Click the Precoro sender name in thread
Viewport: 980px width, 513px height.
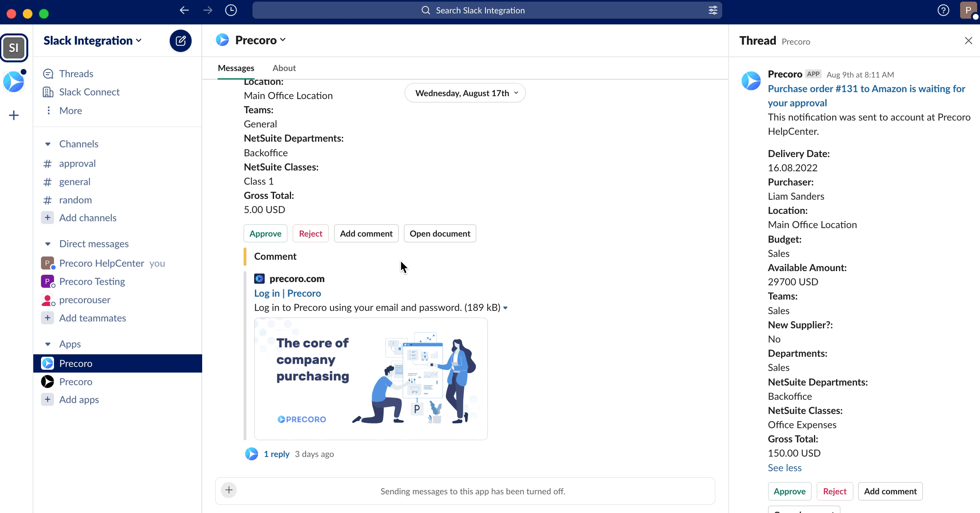785,74
